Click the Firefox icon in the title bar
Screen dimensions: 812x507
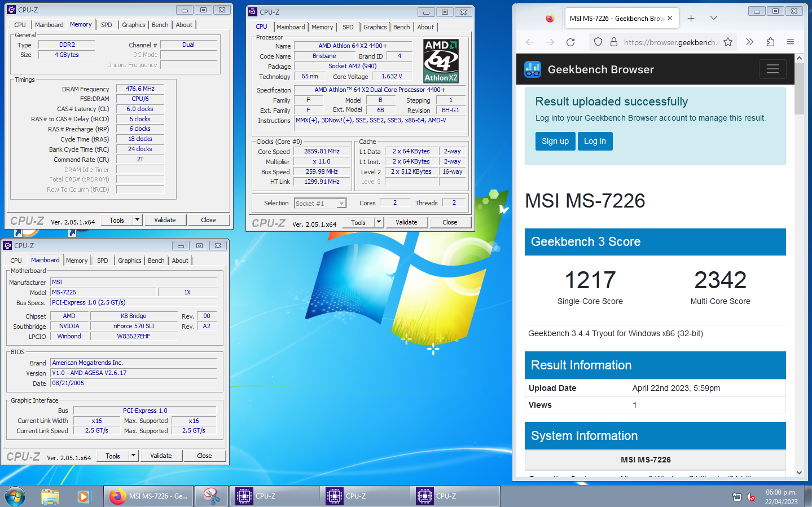[x=550, y=18]
